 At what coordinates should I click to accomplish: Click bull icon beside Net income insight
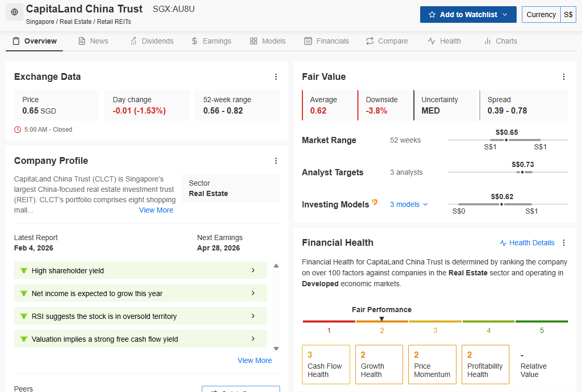24,293
